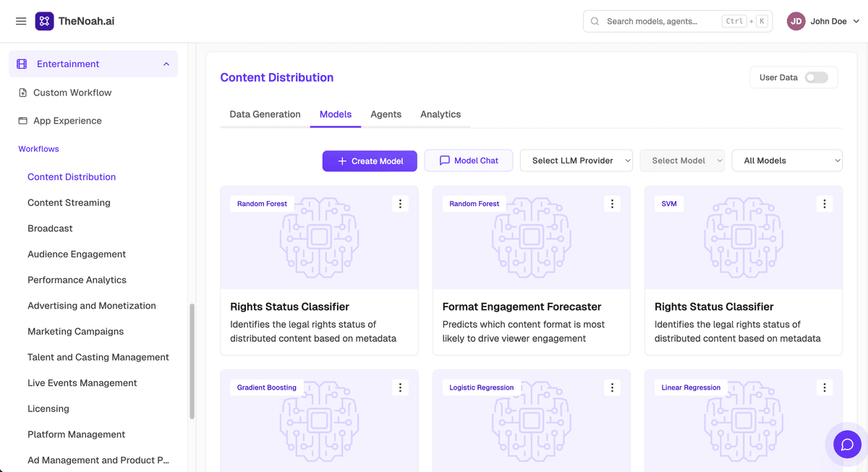Open the Select Model dropdown
The width and height of the screenshot is (868, 472).
click(682, 160)
